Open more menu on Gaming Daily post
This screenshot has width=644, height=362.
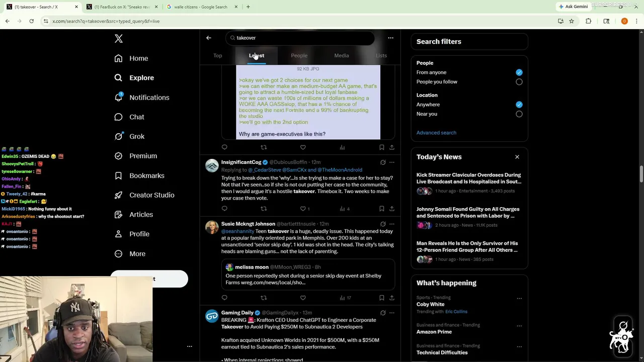(x=392, y=313)
